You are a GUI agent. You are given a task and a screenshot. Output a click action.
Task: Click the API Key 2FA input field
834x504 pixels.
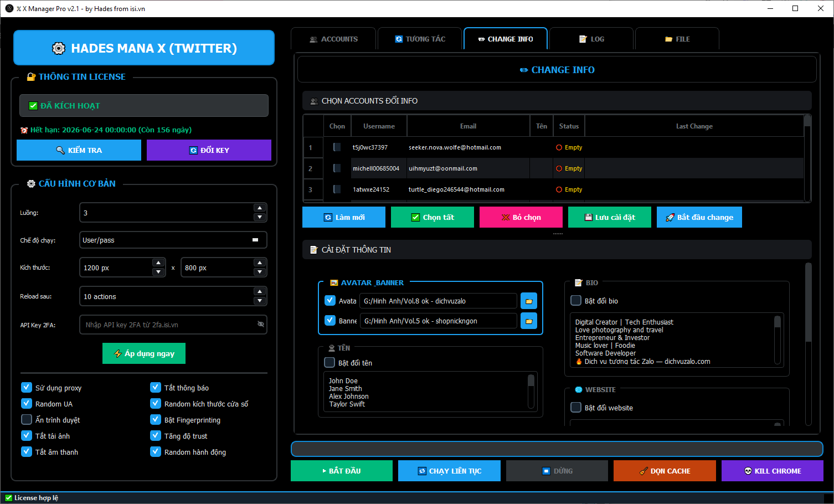166,324
